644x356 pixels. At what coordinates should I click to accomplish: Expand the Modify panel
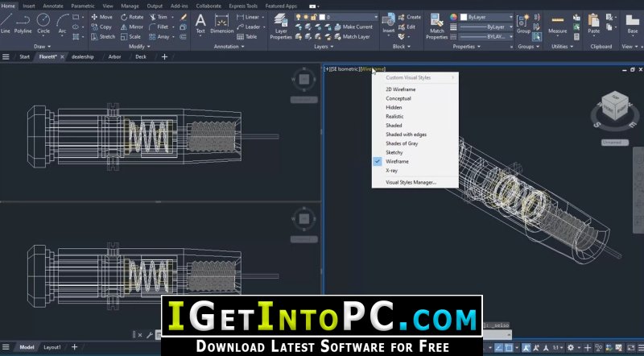pyautogui.click(x=139, y=47)
